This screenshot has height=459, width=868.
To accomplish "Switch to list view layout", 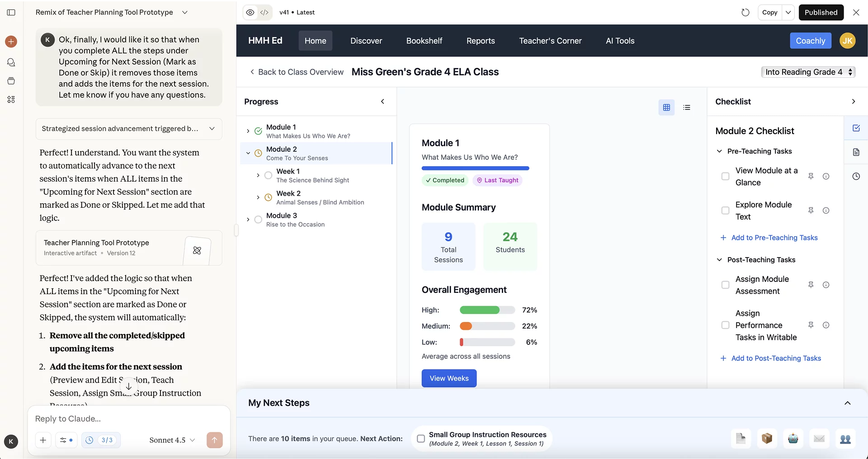I will tap(687, 108).
